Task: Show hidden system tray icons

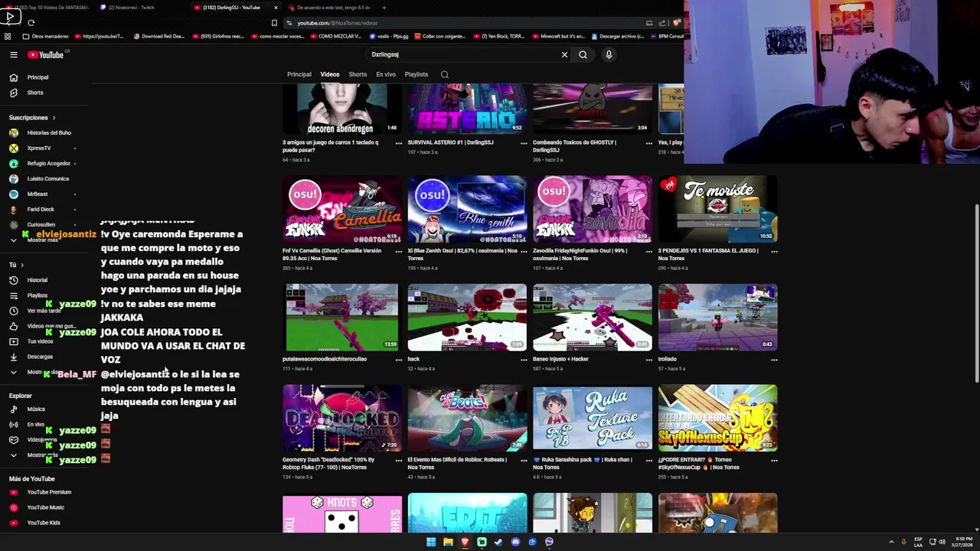Action: [891, 542]
